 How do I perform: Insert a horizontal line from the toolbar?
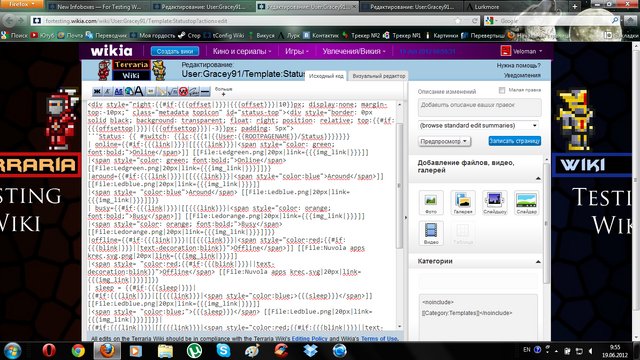coord(205,91)
